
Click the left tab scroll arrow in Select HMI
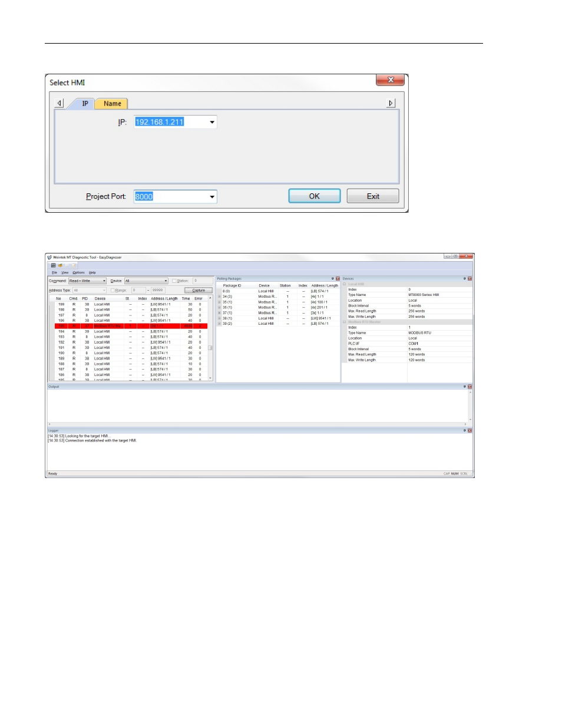click(59, 103)
